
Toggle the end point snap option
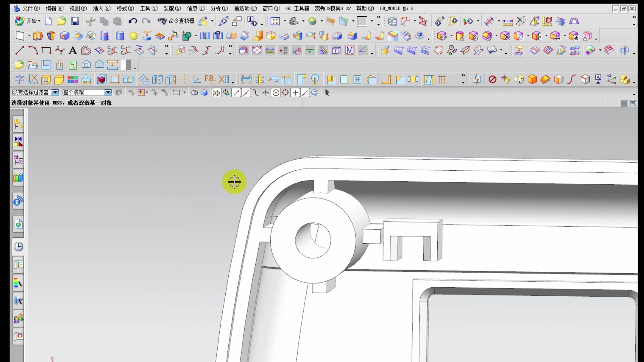click(236, 93)
